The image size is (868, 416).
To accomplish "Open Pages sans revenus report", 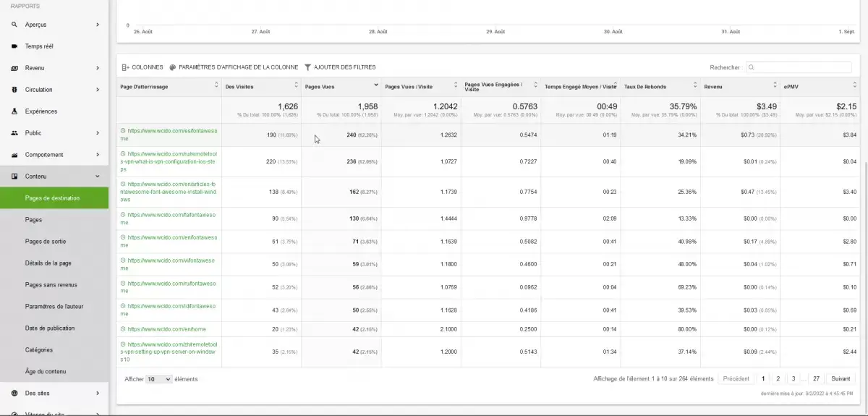I will point(54,285).
